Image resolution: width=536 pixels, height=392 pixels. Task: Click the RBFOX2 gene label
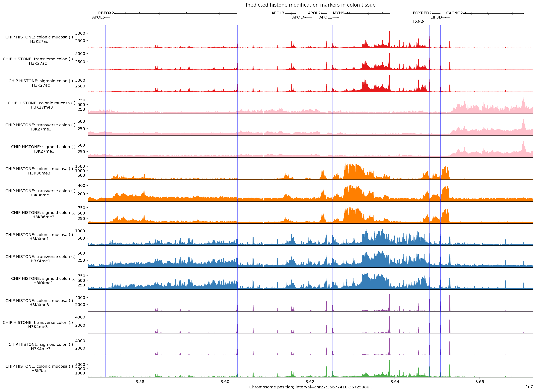click(x=106, y=13)
